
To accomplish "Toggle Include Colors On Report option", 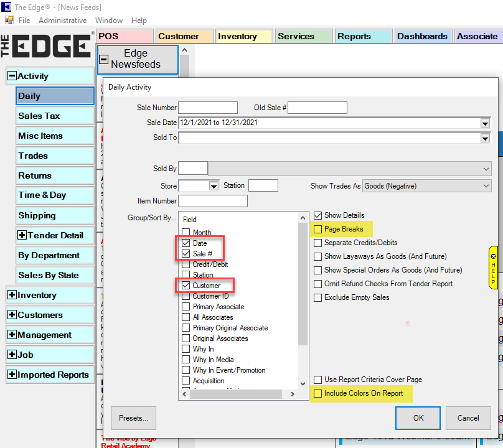I will (318, 393).
